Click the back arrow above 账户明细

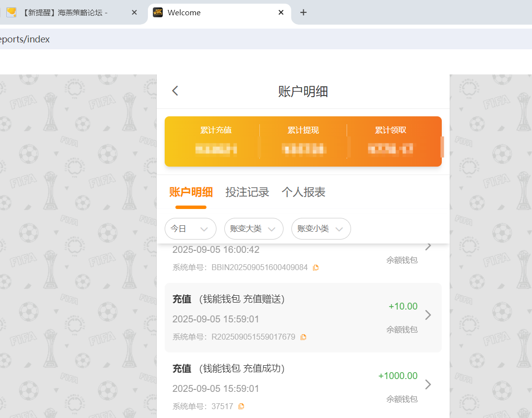[x=175, y=91]
